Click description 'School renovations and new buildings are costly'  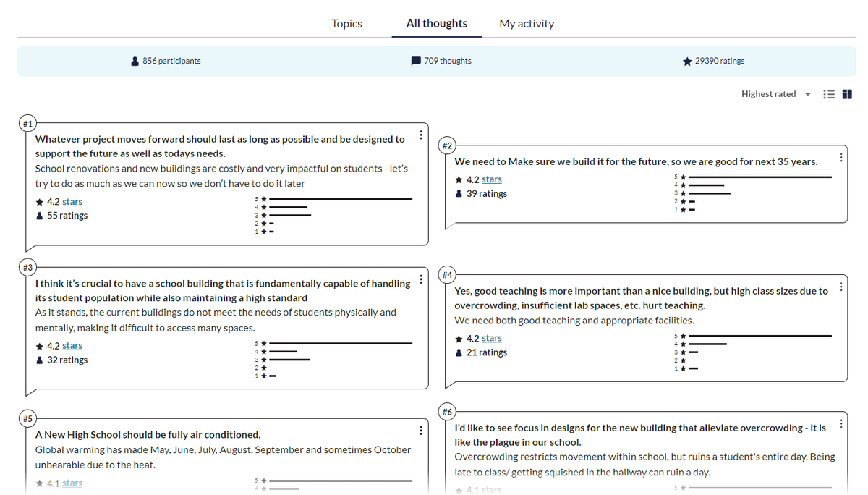(x=221, y=176)
